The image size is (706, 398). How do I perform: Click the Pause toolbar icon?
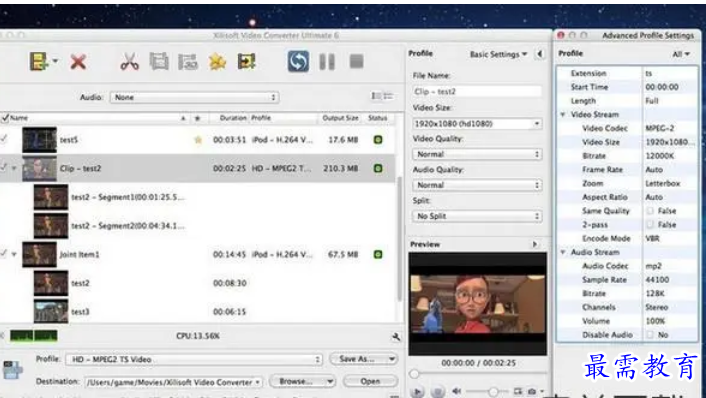(x=327, y=62)
